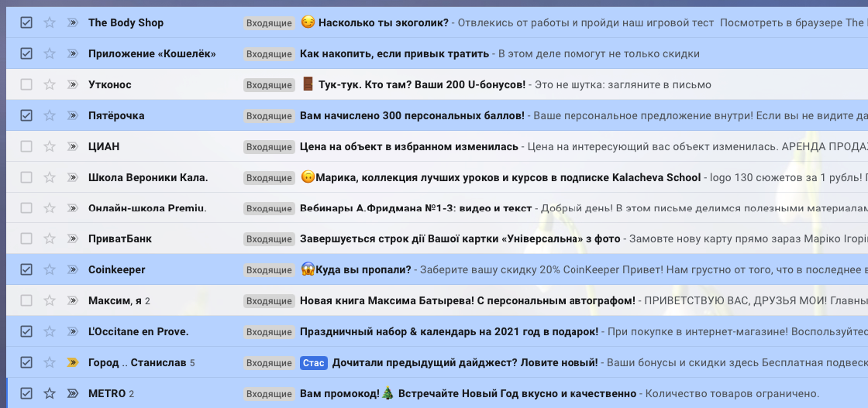The width and height of the screenshot is (868, 408).
Task: Open the blue Стас label tag
Action: [314, 363]
